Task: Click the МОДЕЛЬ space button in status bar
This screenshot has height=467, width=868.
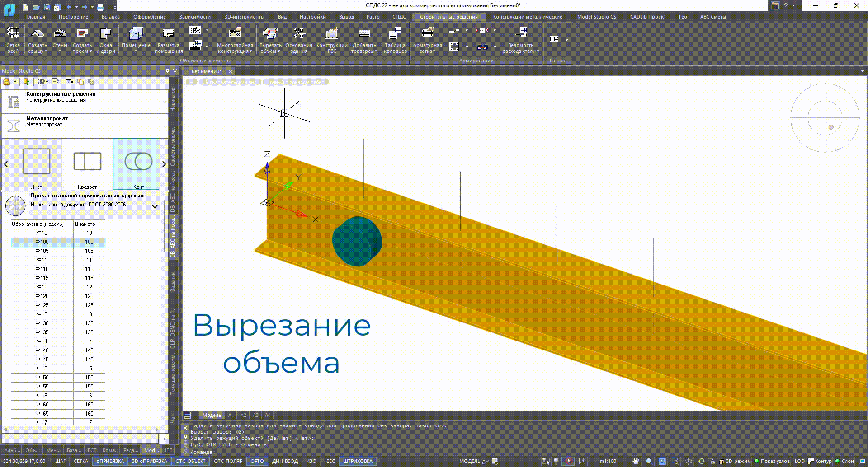Action: [470, 461]
